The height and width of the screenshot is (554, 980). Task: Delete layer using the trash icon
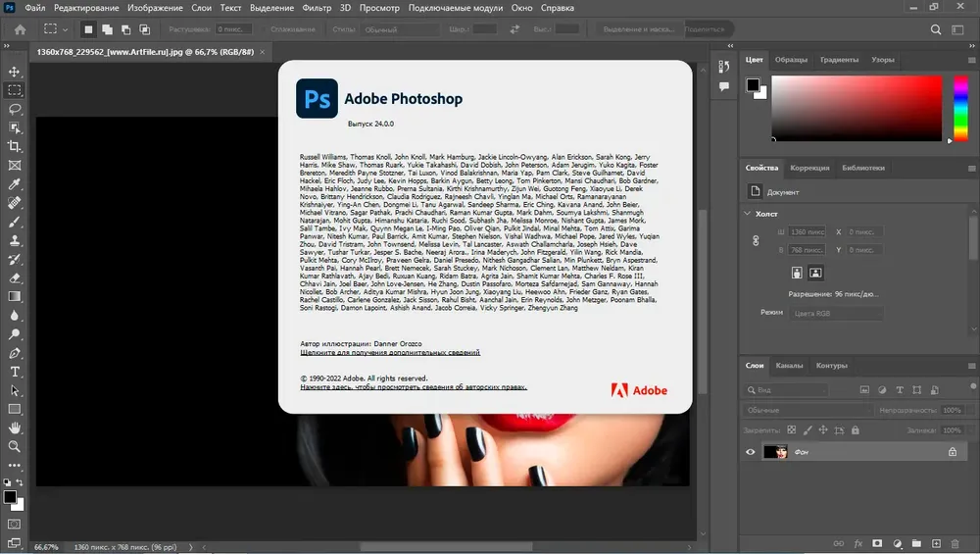coord(955,543)
